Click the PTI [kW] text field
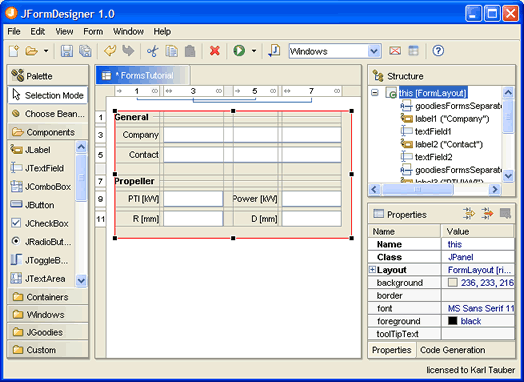524x382 pixels. (193, 199)
